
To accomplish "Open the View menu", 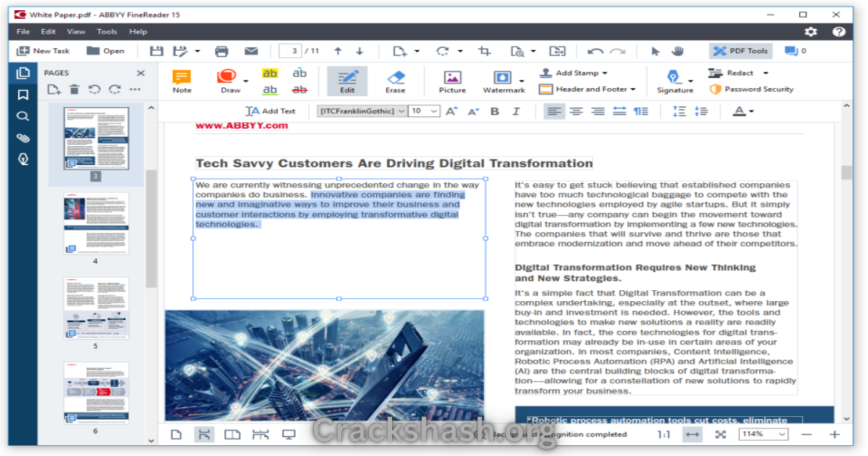I will (x=76, y=32).
